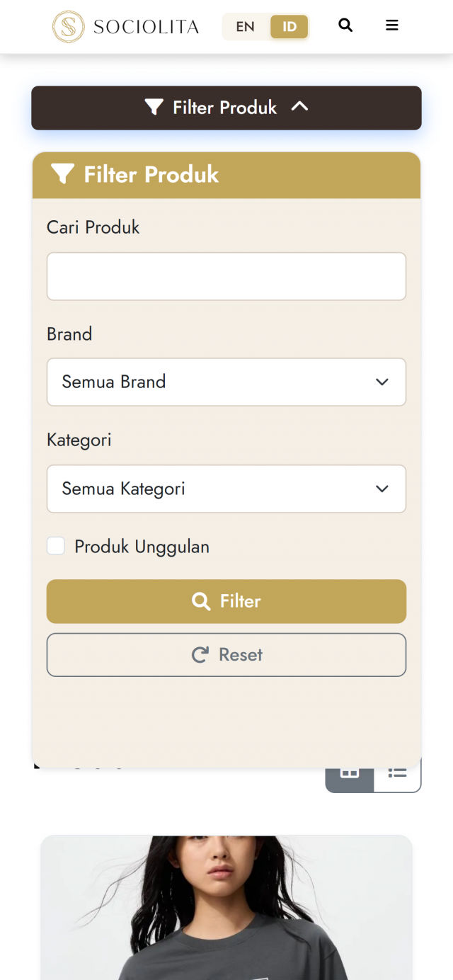Enable the Produk Unggulan checkbox

pos(56,545)
